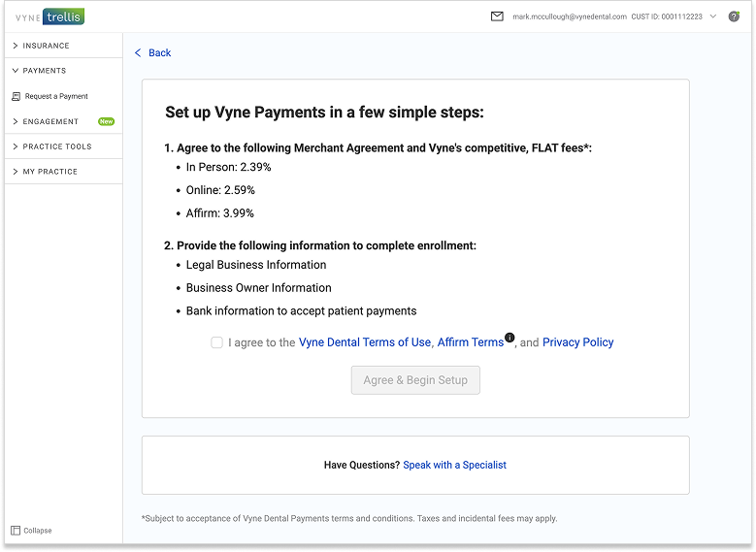Click the Agree & Begin Setup button
756x552 pixels.
point(415,380)
